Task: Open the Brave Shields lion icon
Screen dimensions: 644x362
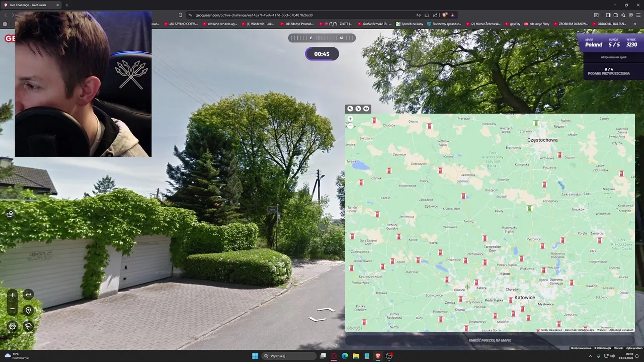Action: 444,15
